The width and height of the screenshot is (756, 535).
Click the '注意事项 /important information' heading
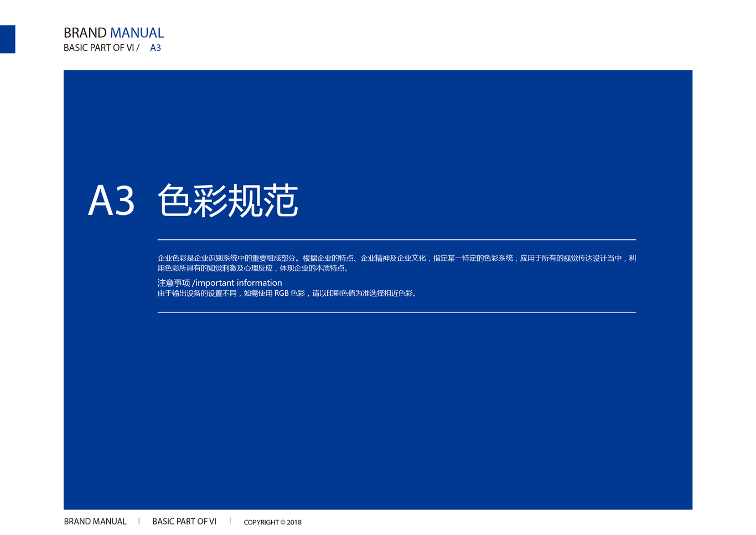220,282
